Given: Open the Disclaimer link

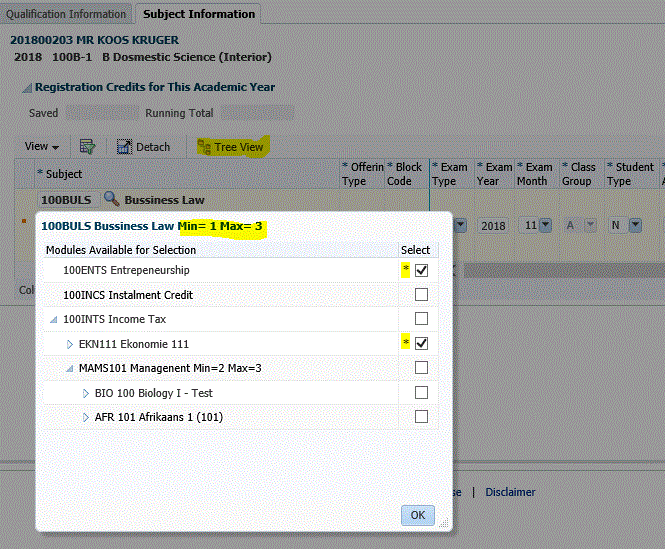Looking at the screenshot, I should 510,492.
